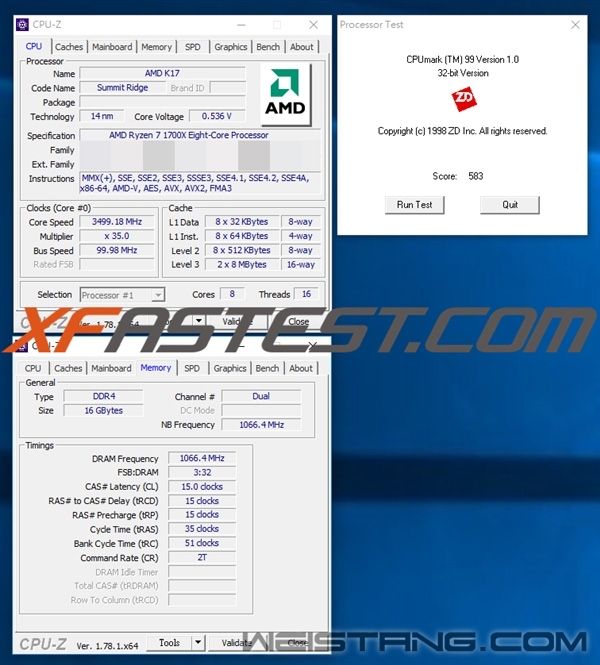
Task: Click the Threads value 16
Action: (306, 293)
